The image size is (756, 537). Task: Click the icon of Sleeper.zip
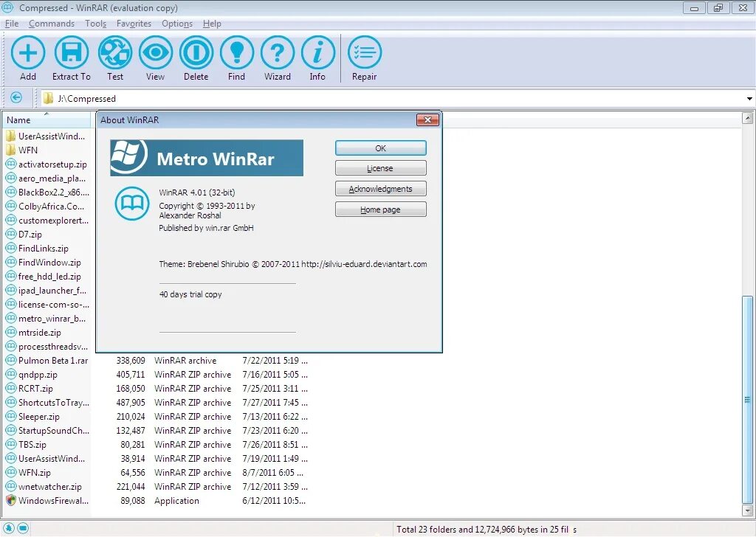11,416
